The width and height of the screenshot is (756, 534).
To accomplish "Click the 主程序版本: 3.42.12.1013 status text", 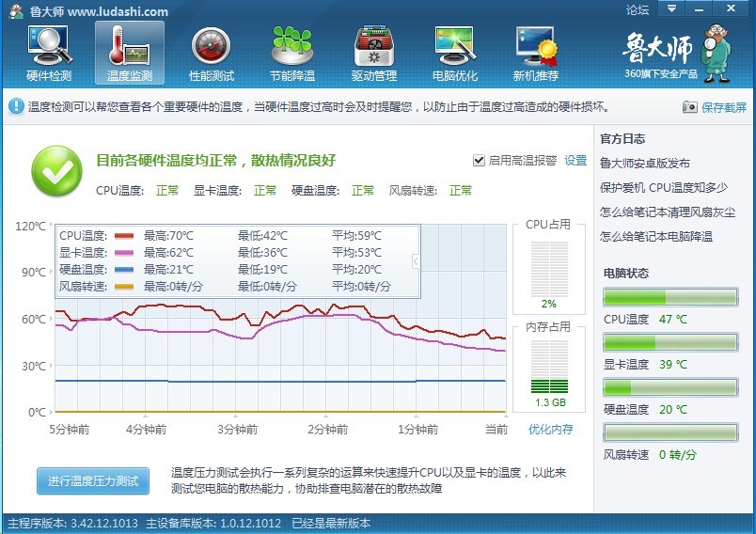I will coord(72,524).
